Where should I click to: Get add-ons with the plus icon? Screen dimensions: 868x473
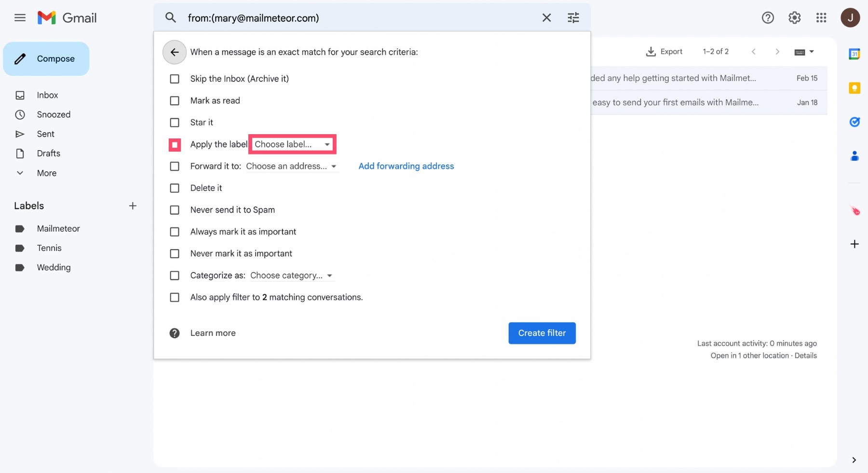(x=854, y=244)
